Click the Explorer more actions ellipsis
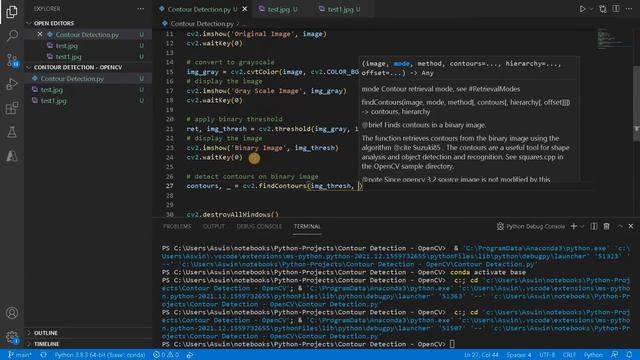 point(140,9)
